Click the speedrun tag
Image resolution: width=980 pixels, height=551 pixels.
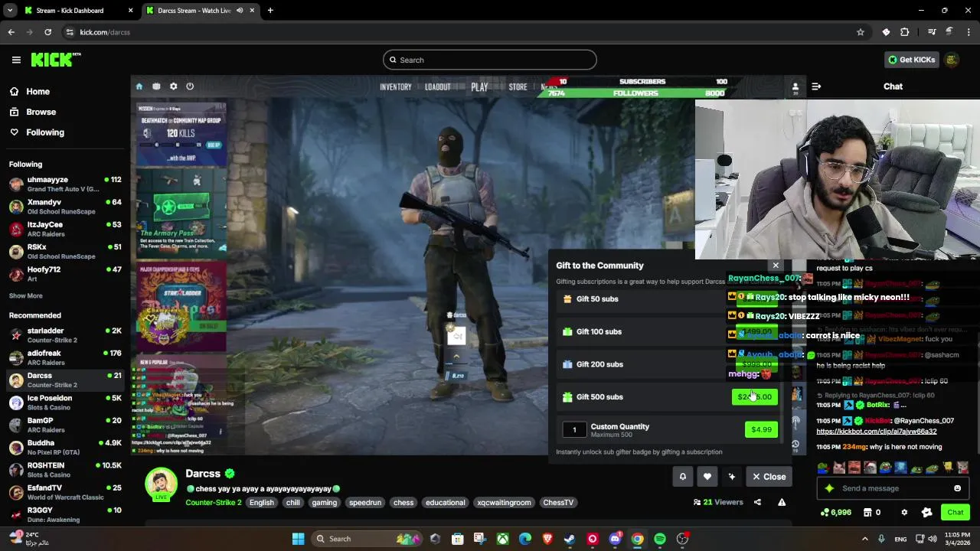pyautogui.click(x=365, y=503)
